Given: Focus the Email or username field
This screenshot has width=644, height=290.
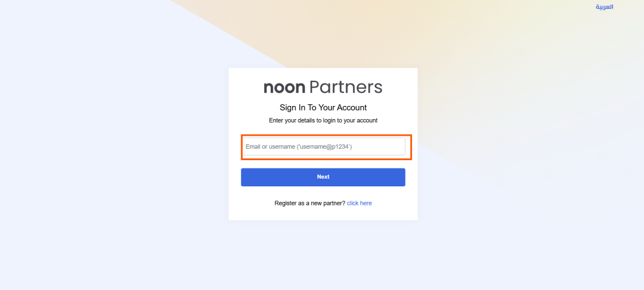Looking at the screenshot, I should coord(323,146).
